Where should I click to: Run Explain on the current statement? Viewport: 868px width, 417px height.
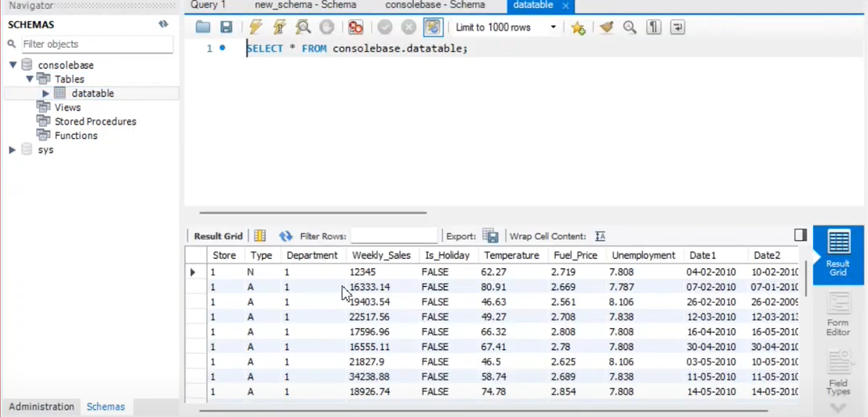pyautogui.click(x=303, y=27)
